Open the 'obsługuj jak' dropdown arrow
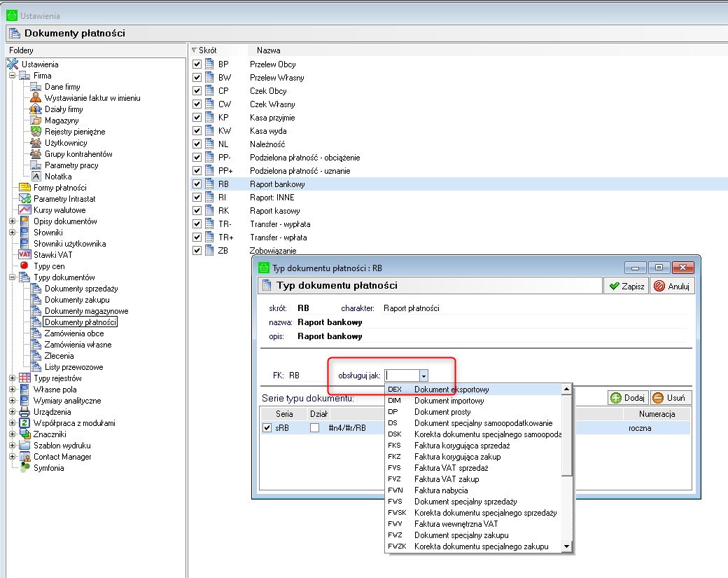Viewport: 728px width, 578px height. [423, 376]
